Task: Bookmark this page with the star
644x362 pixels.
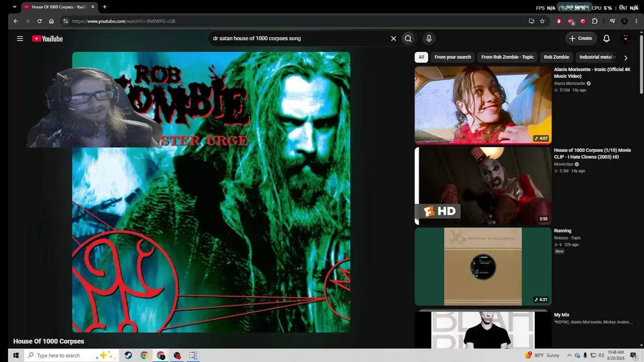Action: 542,21
